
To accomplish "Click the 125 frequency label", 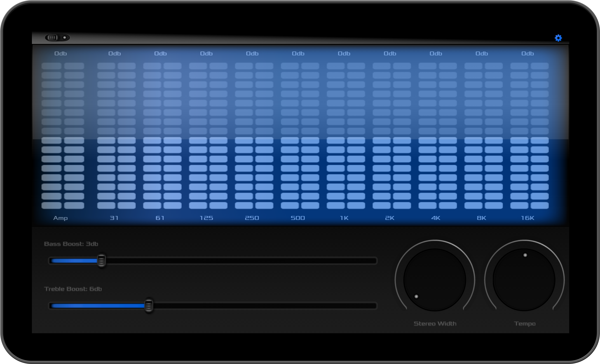I will (207, 218).
